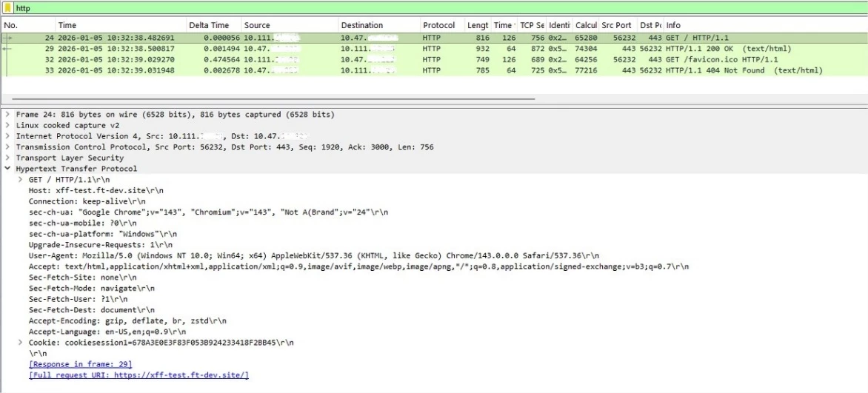Select the Host: xff-test.ft-dev.site line

[96, 190]
